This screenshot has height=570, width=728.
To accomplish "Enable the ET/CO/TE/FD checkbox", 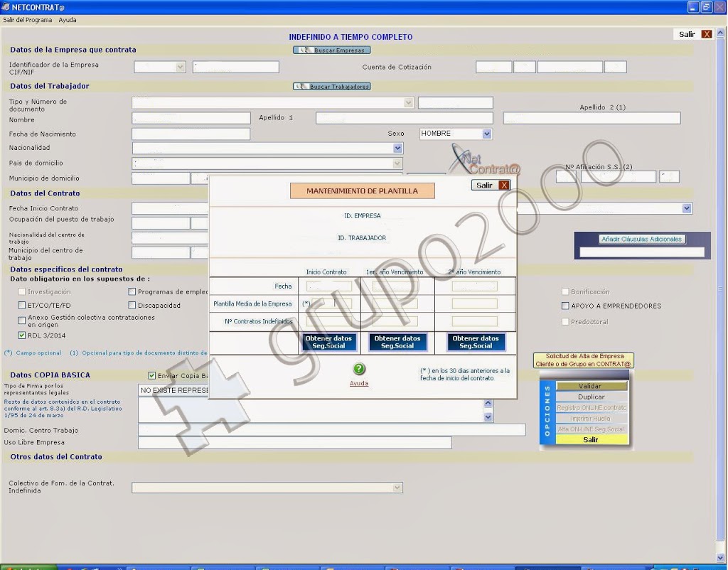I will pyautogui.click(x=22, y=305).
